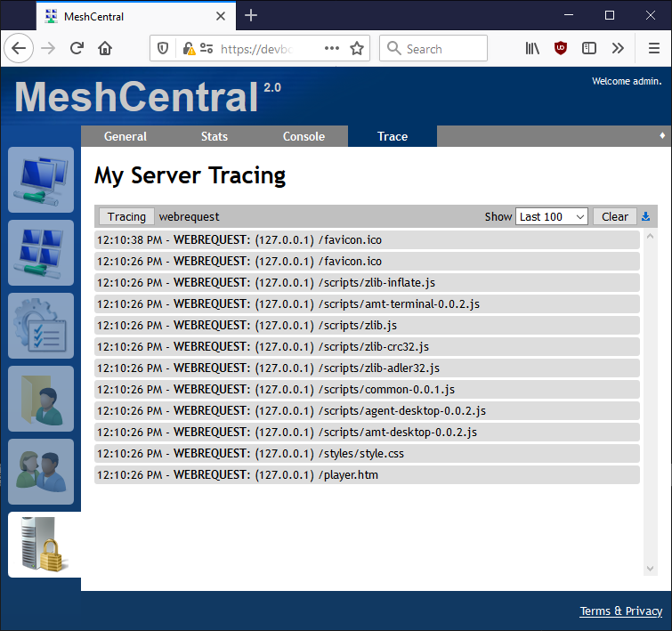Toggle the browser sidebar icon
The width and height of the screenshot is (672, 631).
click(589, 48)
